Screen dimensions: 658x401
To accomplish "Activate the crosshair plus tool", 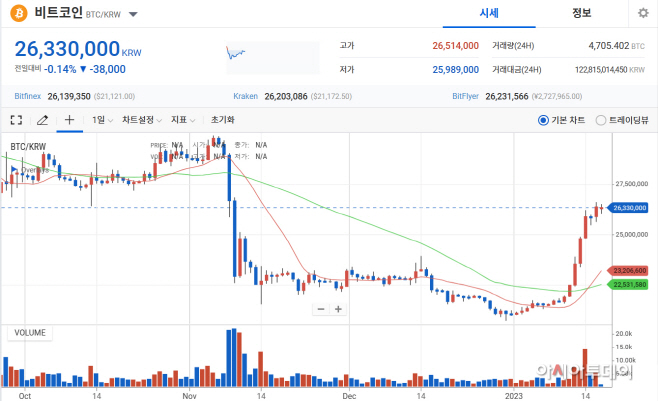I will [69, 120].
